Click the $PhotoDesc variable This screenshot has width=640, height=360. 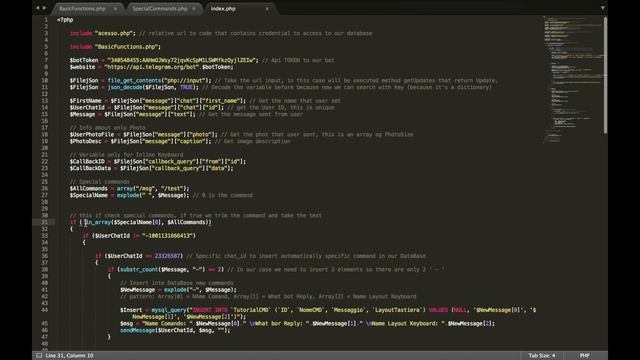tap(85, 141)
